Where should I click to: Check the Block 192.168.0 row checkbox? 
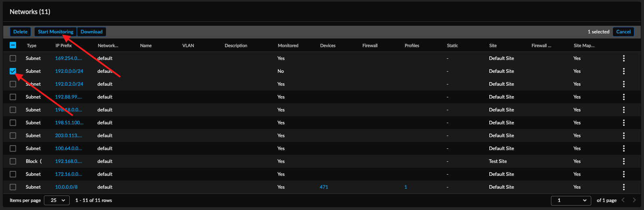click(13, 161)
